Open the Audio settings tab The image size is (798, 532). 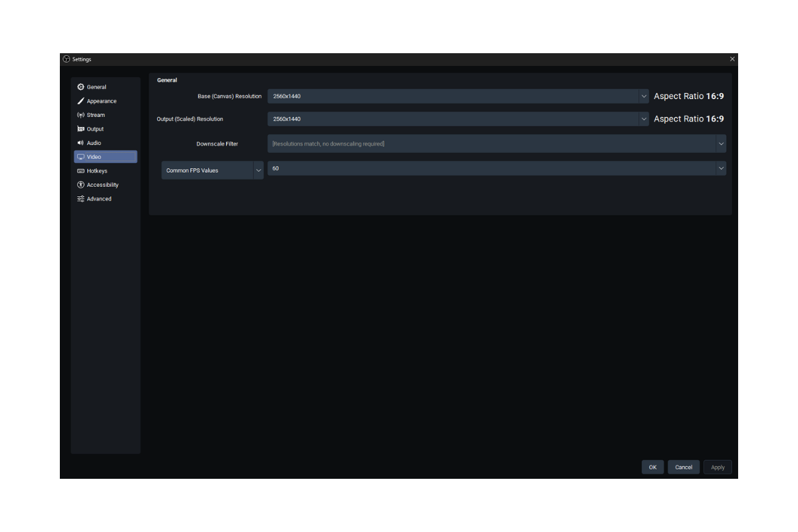point(106,143)
